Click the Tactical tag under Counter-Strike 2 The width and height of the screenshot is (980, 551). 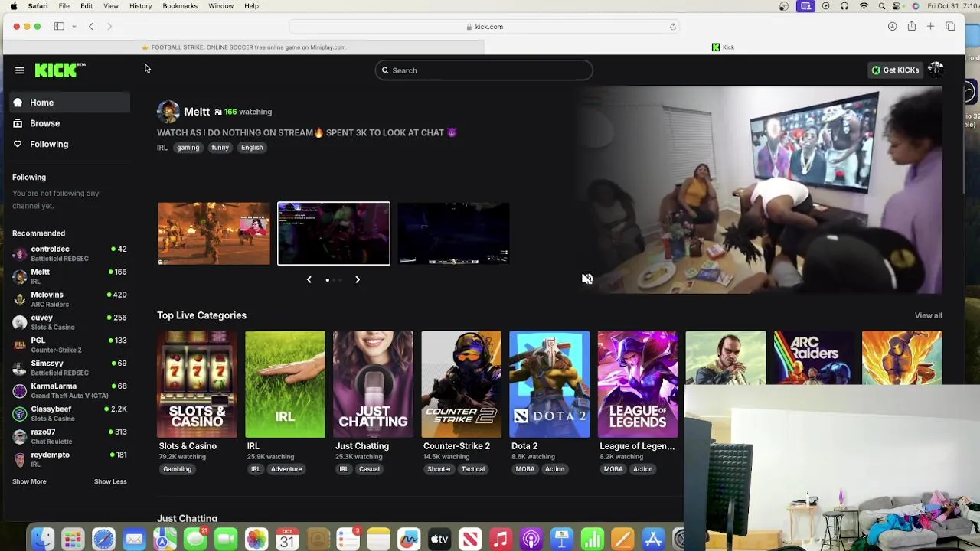pyautogui.click(x=473, y=469)
